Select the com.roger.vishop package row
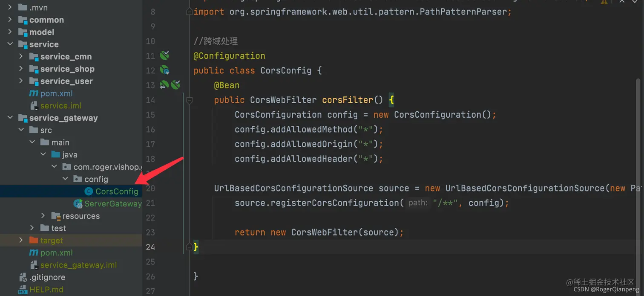 click(71, 167)
